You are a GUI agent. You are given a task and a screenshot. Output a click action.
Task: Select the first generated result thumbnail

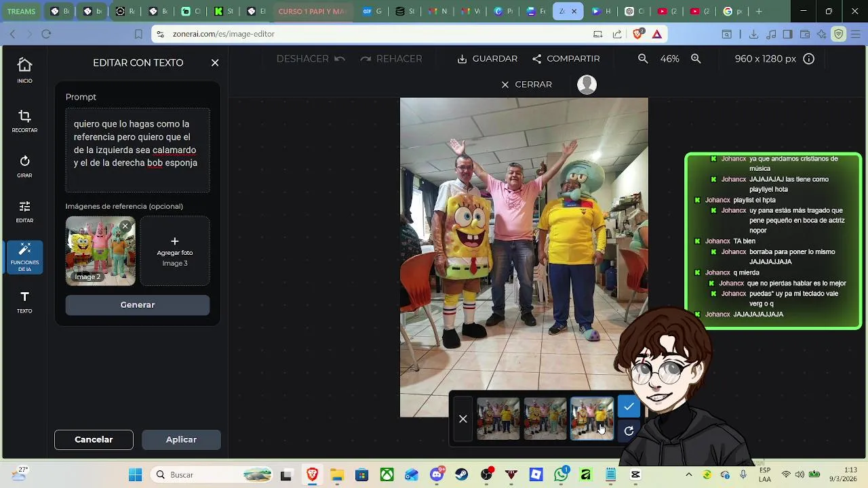tap(498, 419)
